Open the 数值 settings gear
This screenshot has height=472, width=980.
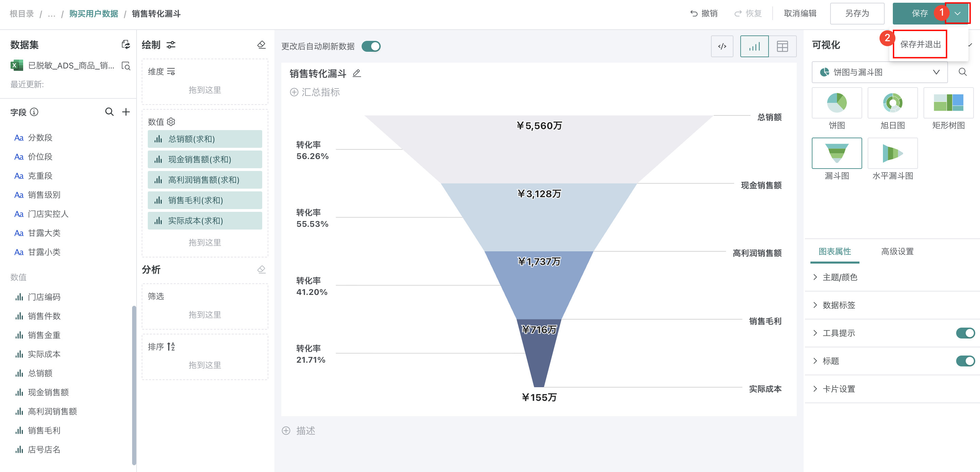point(171,122)
